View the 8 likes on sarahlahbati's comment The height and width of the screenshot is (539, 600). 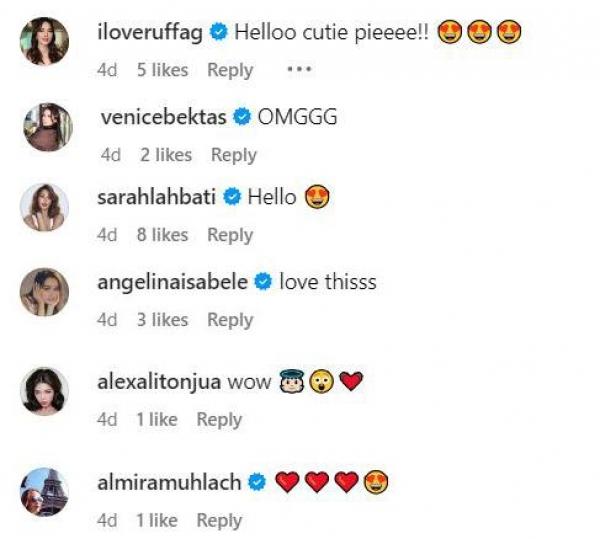[x=162, y=235]
